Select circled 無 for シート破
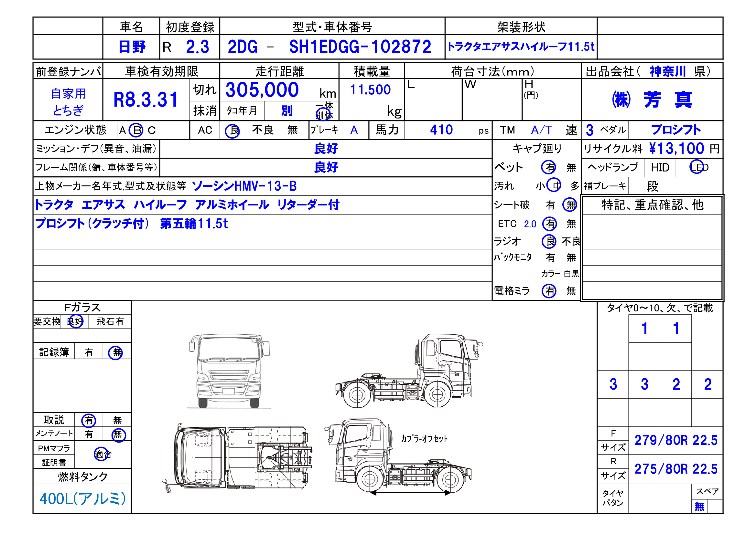Screen dimensions: 756x534 pos(570,204)
